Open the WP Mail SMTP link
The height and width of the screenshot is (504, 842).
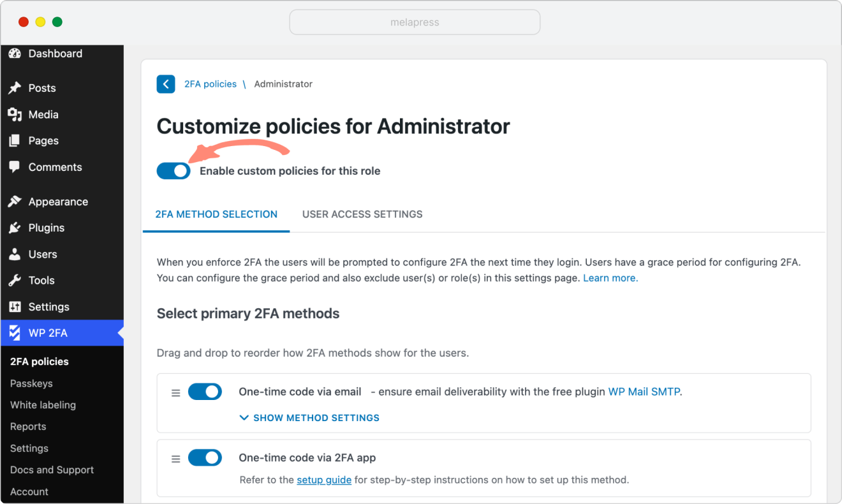(645, 392)
